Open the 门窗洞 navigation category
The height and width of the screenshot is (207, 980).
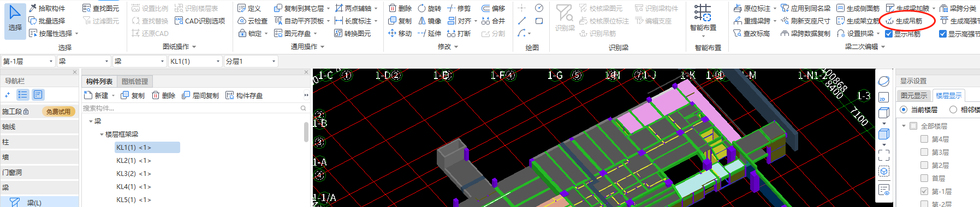(39, 172)
